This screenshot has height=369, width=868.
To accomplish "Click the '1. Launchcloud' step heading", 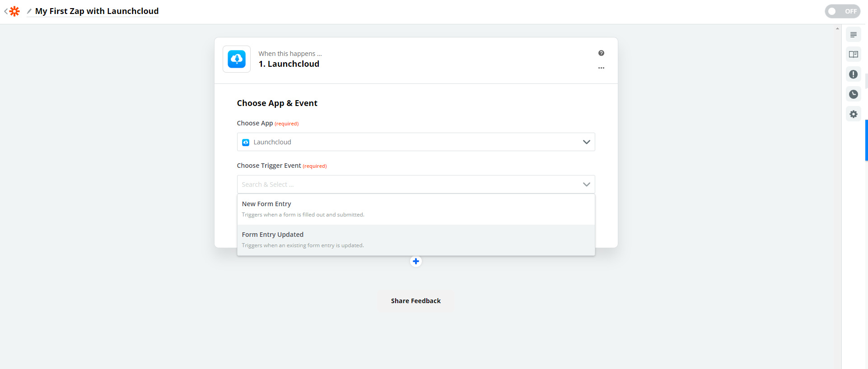I will (x=289, y=64).
